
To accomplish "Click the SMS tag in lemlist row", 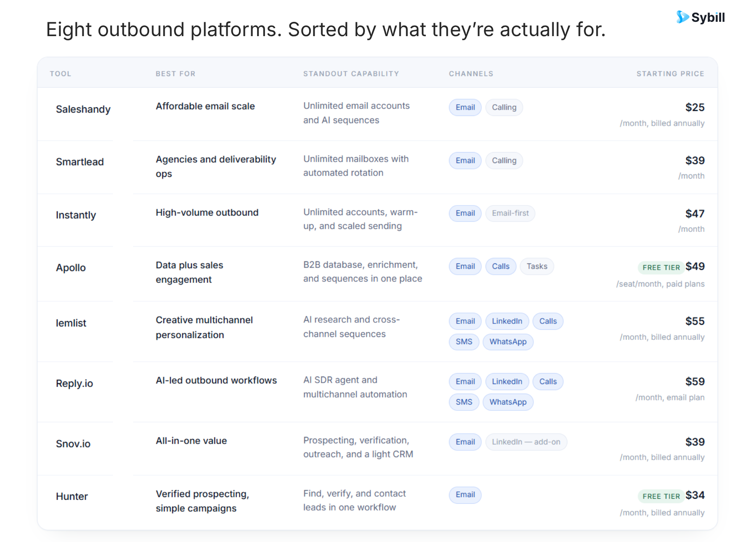I will (464, 342).
